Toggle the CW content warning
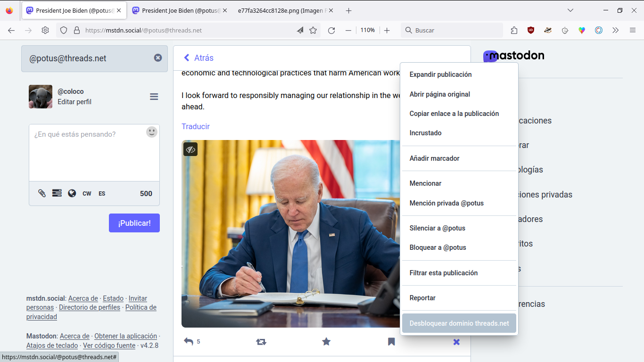This screenshot has width=644, height=362. coord(87,194)
